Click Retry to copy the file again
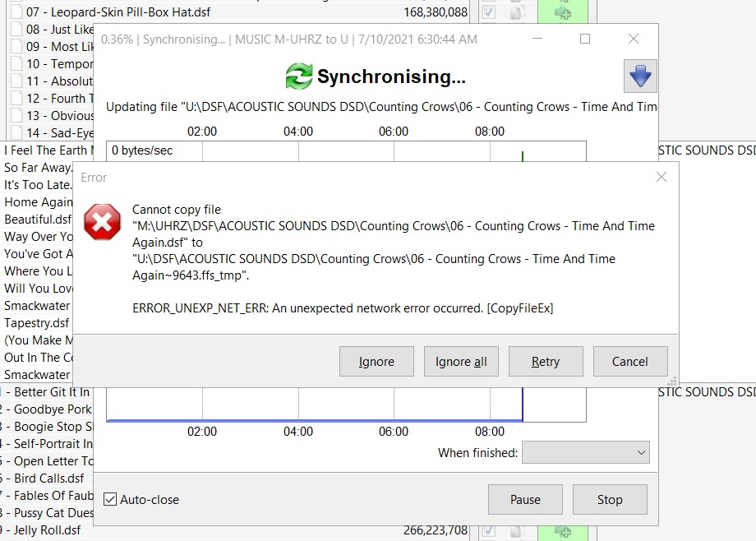The height and width of the screenshot is (541, 756). click(x=546, y=362)
